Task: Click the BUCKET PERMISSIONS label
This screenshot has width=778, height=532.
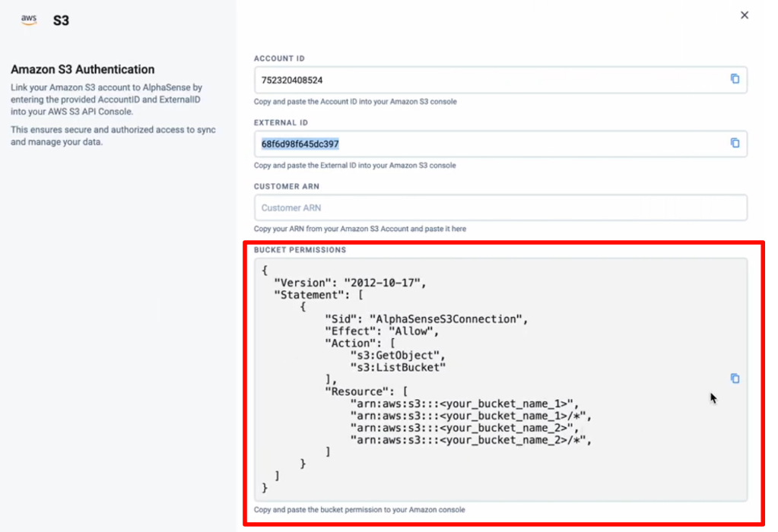Action: coord(300,250)
